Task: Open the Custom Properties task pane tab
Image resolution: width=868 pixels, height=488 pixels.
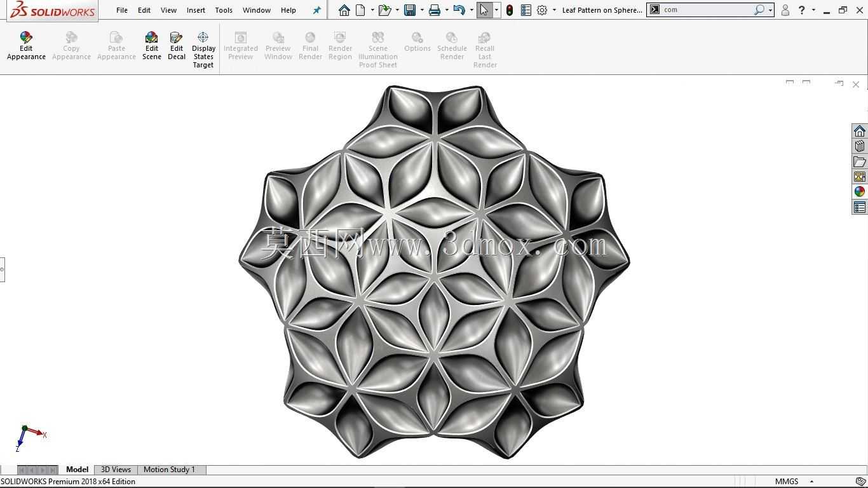Action: 860,207
